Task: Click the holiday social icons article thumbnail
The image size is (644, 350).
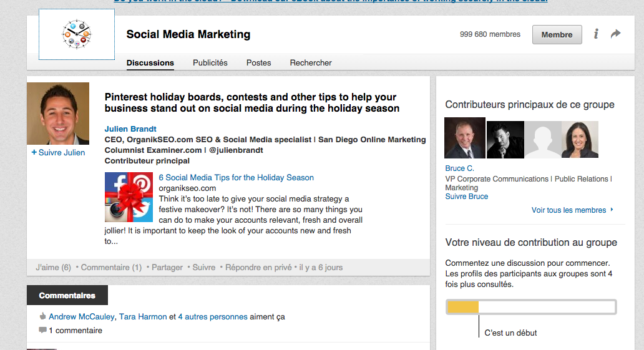Action: (x=129, y=197)
